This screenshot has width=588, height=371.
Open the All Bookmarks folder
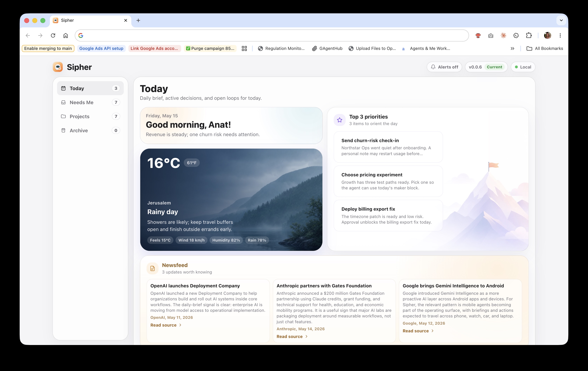pos(545,48)
